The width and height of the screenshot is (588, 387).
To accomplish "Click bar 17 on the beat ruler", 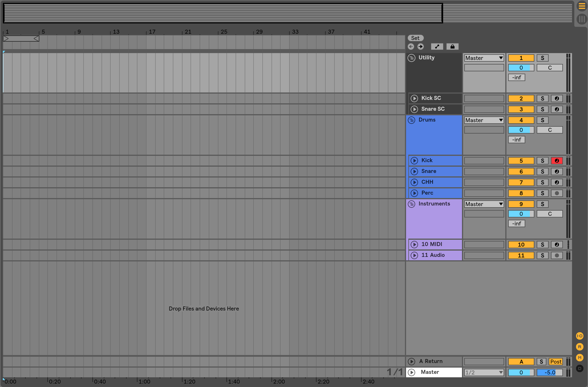I will pyautogui.click(x=152, y=32).
